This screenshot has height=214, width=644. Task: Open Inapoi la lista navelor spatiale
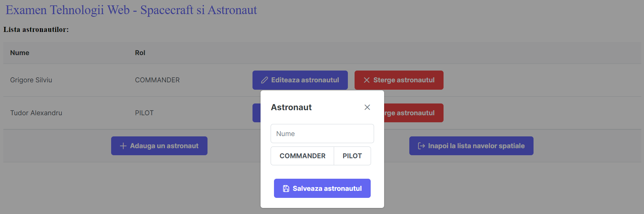point(471,146)
